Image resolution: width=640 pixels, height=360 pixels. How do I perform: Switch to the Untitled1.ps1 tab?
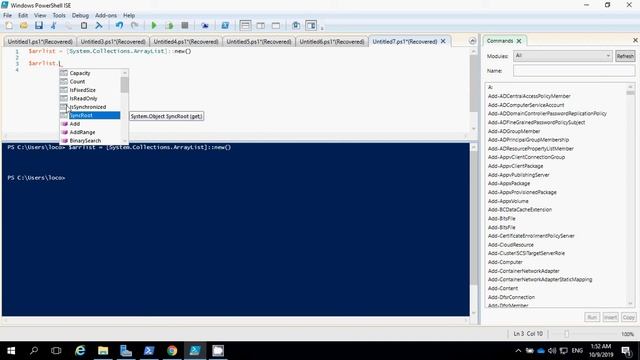(x=40, y=42)
